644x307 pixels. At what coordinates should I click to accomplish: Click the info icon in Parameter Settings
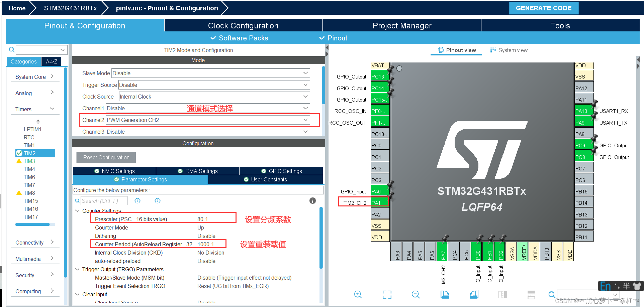point(312,201)
